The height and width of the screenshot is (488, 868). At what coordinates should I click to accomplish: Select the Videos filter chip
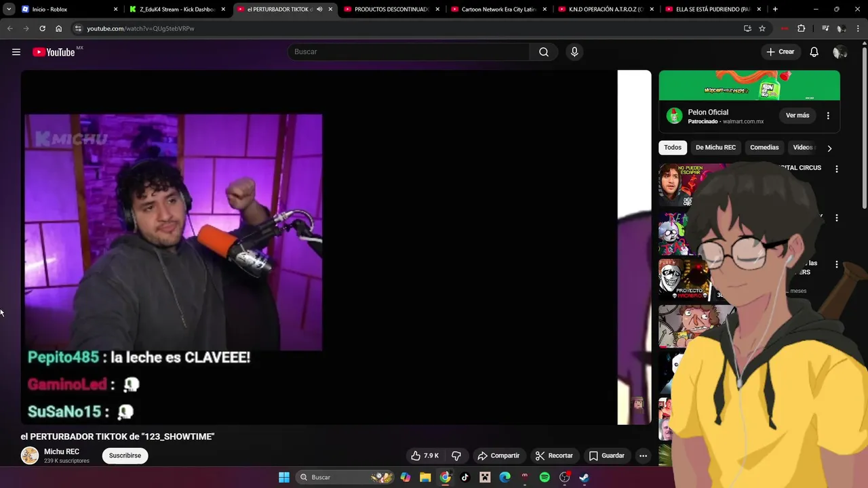point(803,148)
